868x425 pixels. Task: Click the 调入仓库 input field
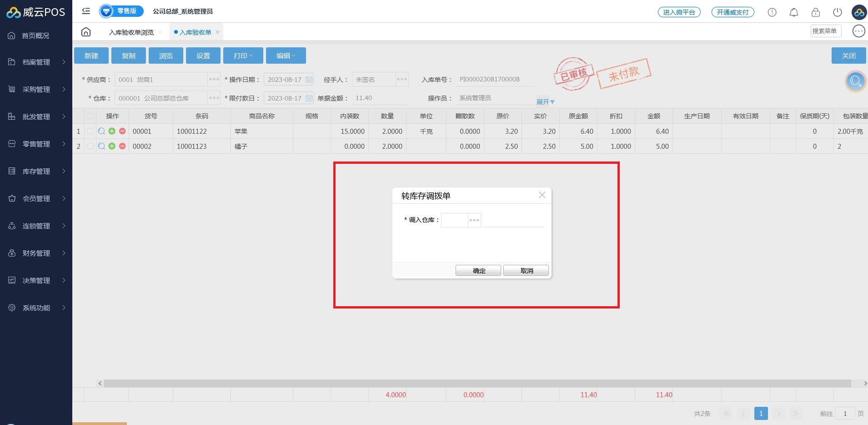[x=454, y=220]
